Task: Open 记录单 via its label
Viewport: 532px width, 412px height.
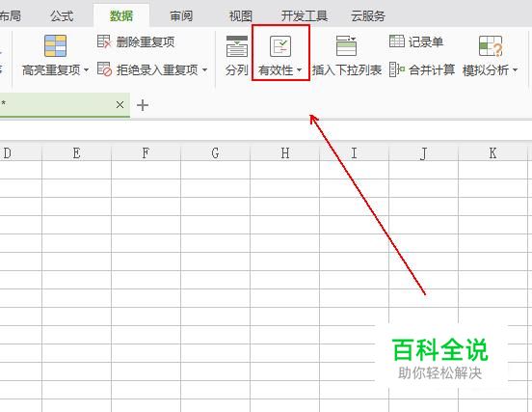Action: tap(426, 42)
